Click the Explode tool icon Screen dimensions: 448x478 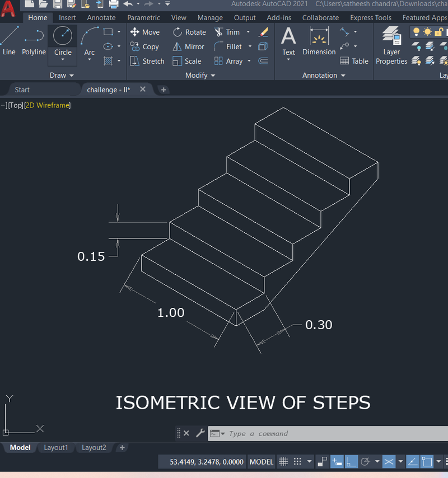[x=263, y=46]
